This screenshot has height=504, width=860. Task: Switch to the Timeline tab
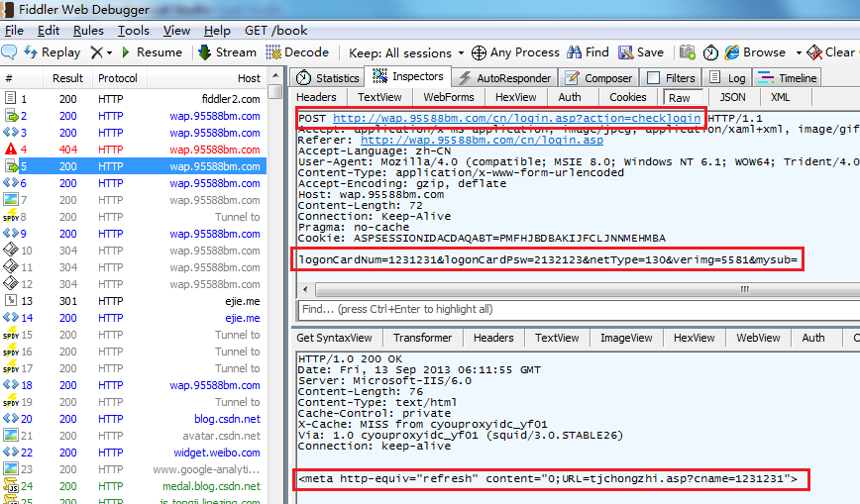point(787,78)
